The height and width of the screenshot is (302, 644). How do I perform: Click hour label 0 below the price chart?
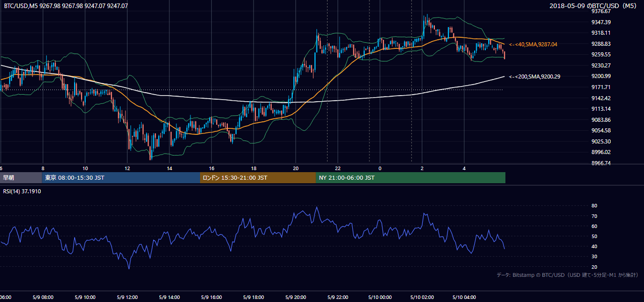click(380, 169)
